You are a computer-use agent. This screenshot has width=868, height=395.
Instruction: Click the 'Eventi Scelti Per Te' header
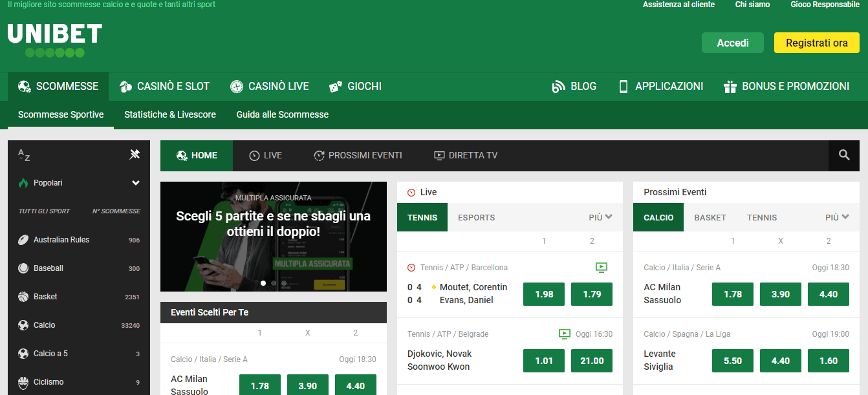(274, 312)
